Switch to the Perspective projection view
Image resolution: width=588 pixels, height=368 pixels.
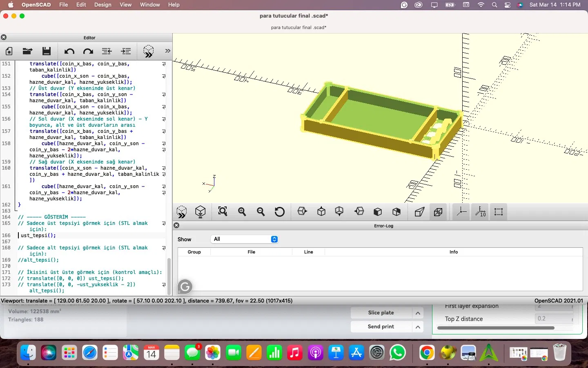[419, 212]
